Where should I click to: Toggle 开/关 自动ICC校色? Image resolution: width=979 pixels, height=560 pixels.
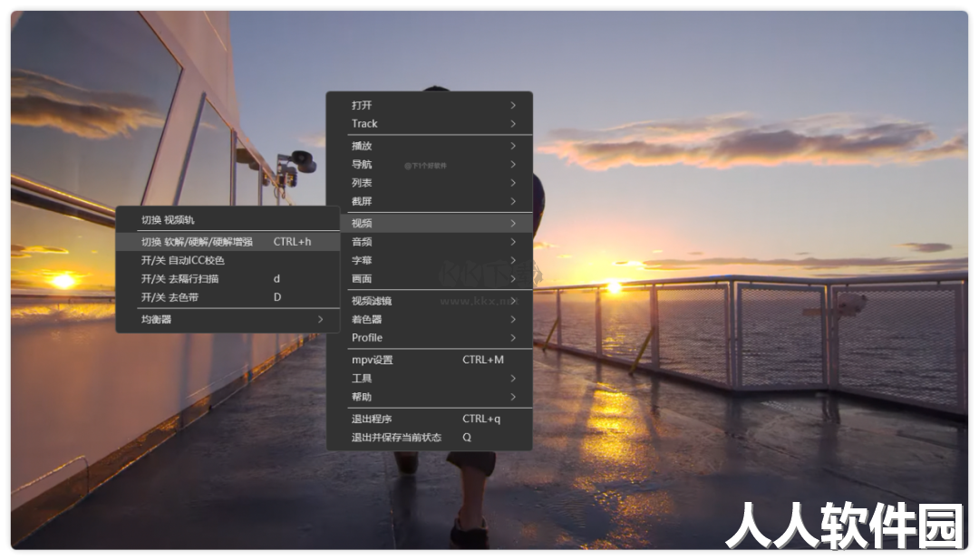click(228, 260)
